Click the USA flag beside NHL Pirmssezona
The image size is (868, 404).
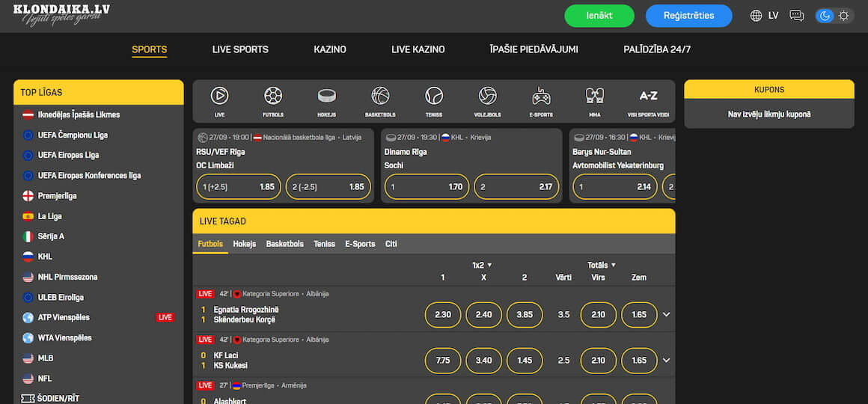[28, 277]
